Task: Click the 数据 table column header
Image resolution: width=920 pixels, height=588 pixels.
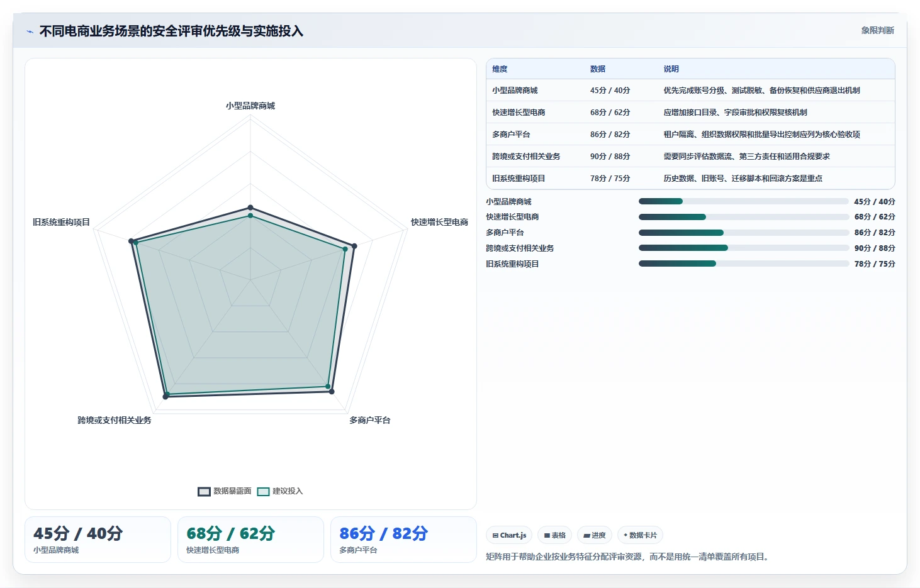Action: click(598, 69)
